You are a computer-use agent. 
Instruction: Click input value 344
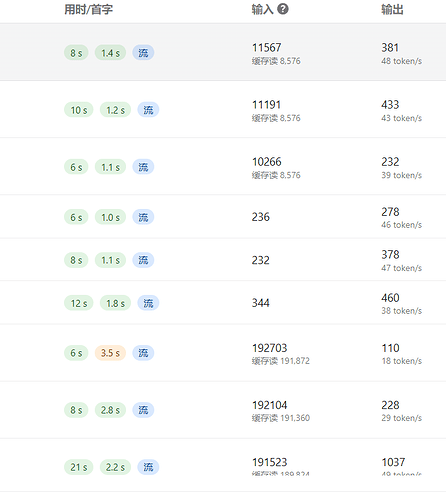261,303
